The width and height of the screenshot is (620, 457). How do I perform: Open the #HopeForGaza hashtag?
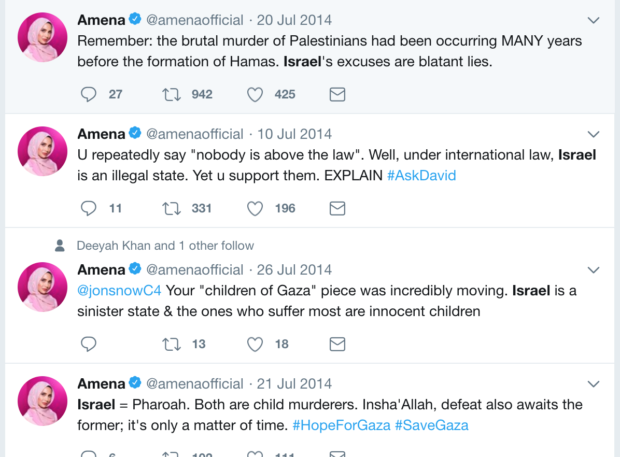[341, 425]
